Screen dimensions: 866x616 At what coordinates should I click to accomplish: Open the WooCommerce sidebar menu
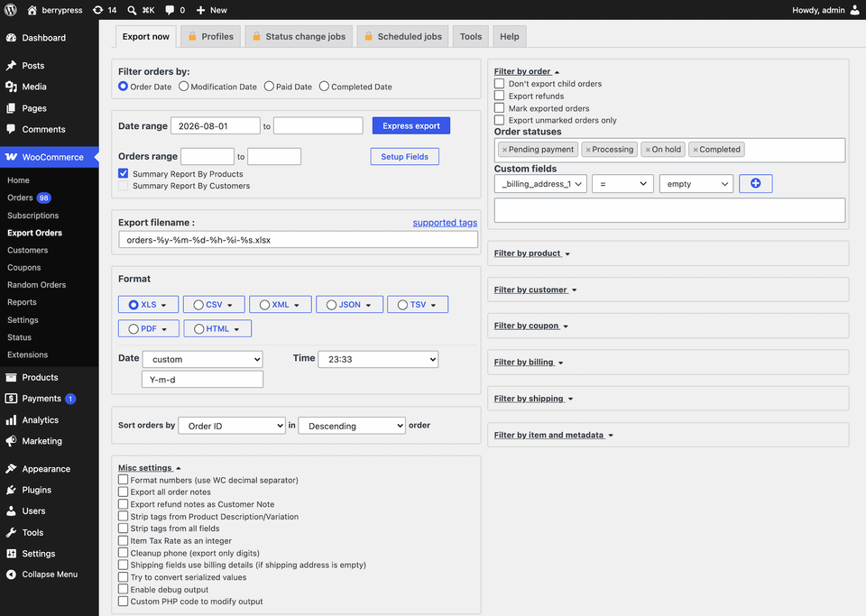click(x=49, y=157)
